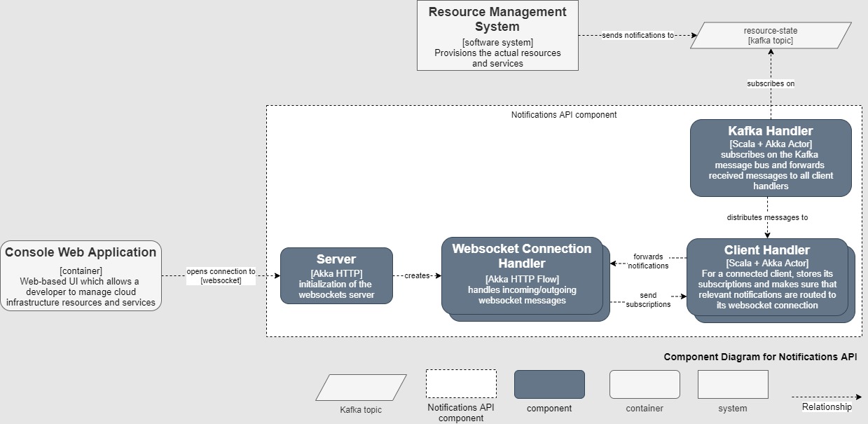Click '[Scala + Akka Actor]' in Client Handler

[x=767, y=264]
